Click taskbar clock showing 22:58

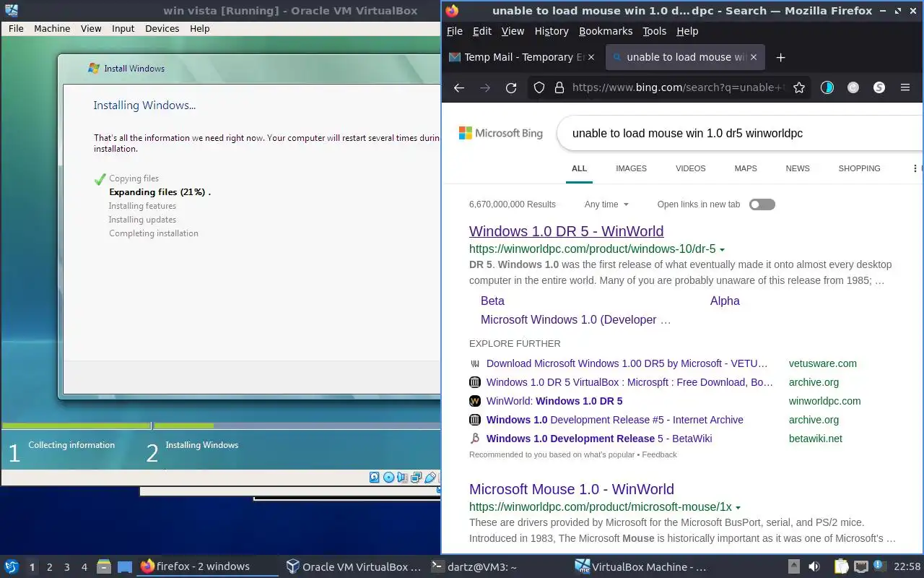[907, 567]
